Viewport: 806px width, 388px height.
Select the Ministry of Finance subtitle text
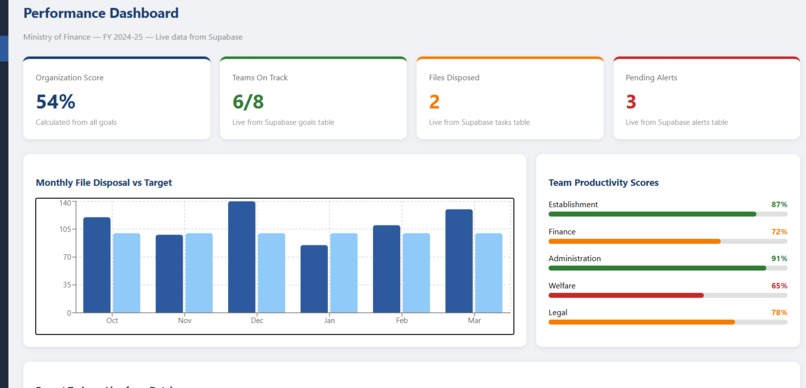pyautogui.click(x=133, y=37)
